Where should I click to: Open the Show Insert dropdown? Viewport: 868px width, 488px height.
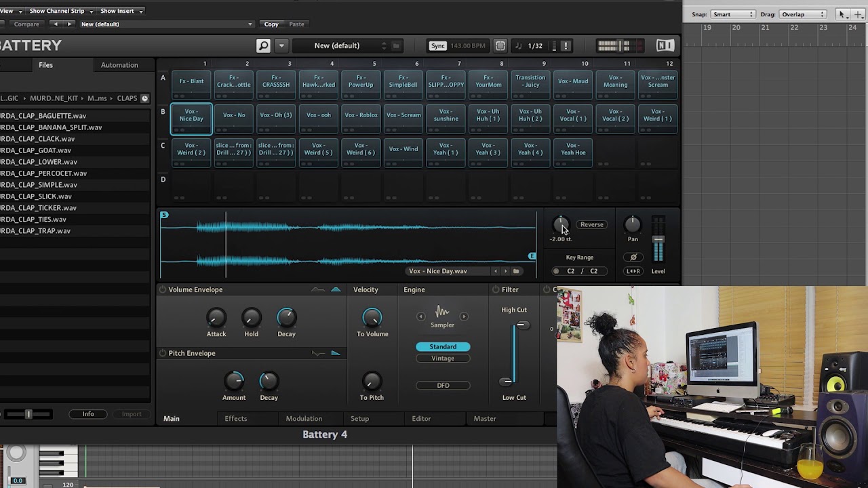(121, 11)
